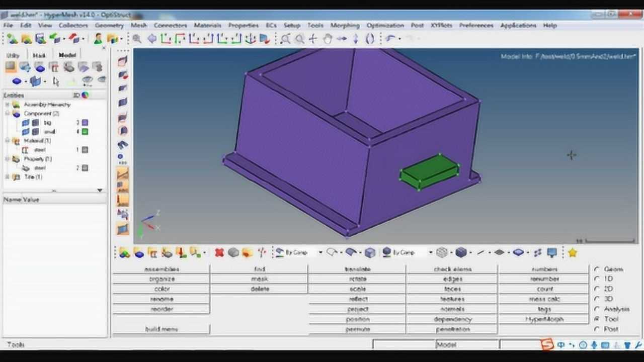The width and height of the screenshot is (644, 362).
Task: Open the first By Comp dropdown
Action: point(320,252)
